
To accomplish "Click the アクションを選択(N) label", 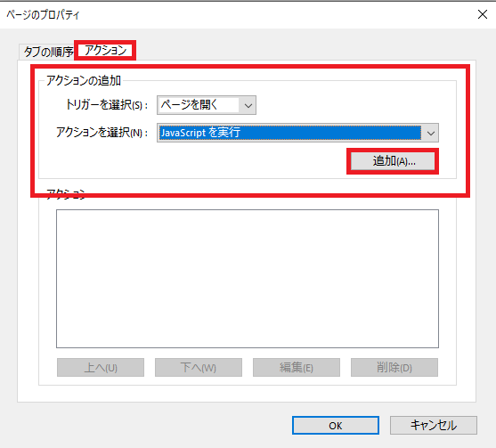I will (102, 132).
